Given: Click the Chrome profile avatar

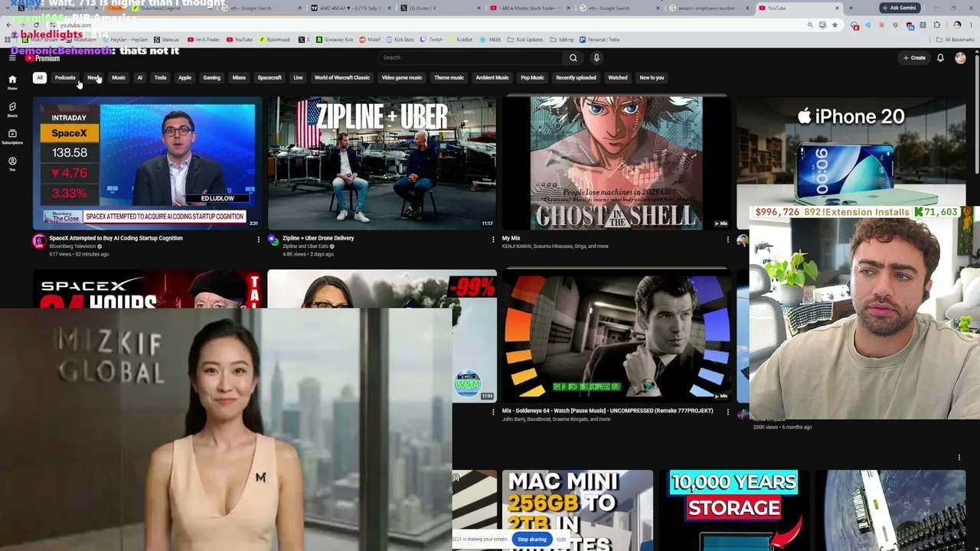Looking at the screenshot, I should 957,25.
